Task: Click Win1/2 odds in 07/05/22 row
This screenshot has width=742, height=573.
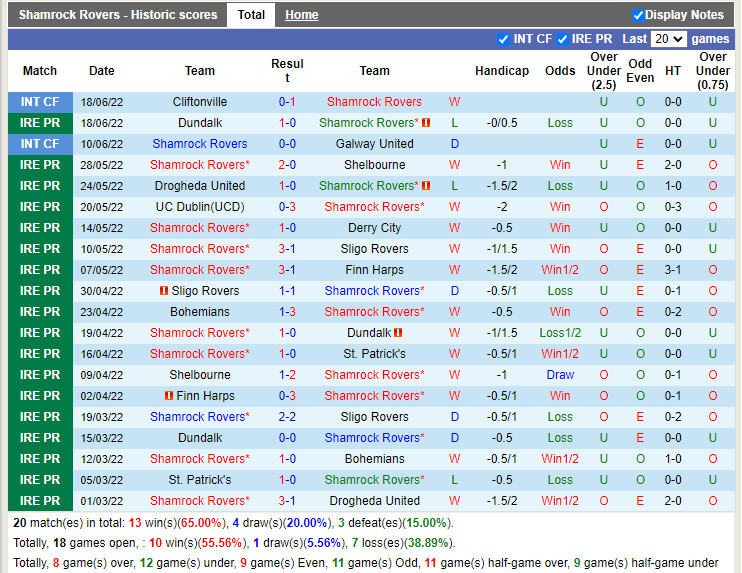Action: [560, 270]
